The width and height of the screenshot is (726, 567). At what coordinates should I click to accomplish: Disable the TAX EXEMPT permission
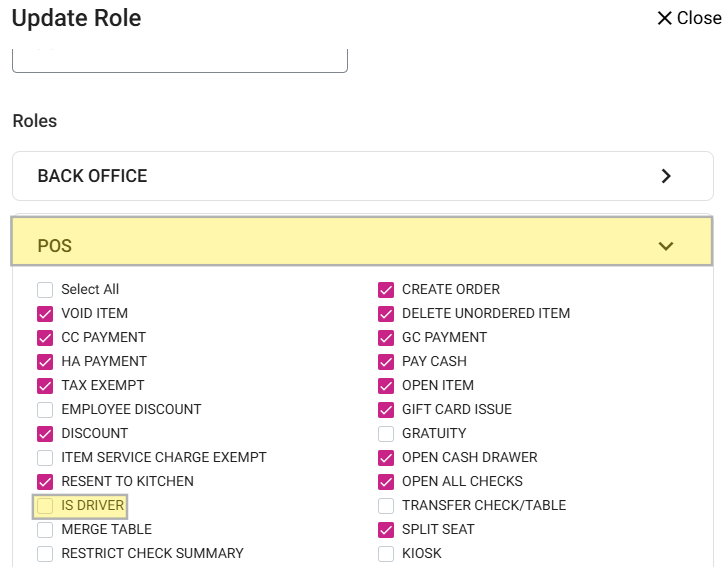click(x=45, y=386)
